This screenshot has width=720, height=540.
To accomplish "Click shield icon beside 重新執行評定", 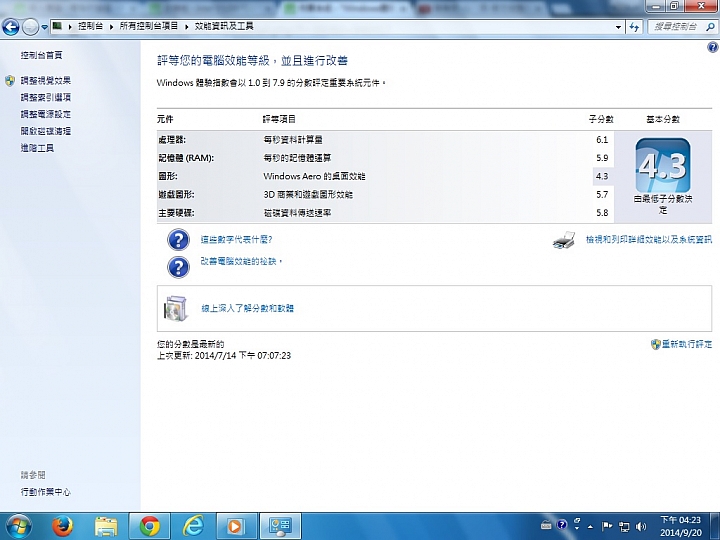I will click(656, 344).
